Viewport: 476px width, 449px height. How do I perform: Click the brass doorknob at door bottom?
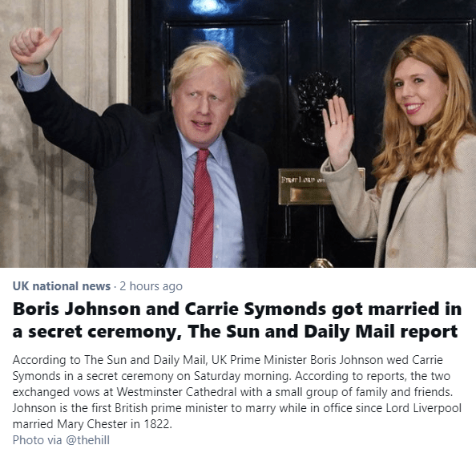tap(321, 262)
